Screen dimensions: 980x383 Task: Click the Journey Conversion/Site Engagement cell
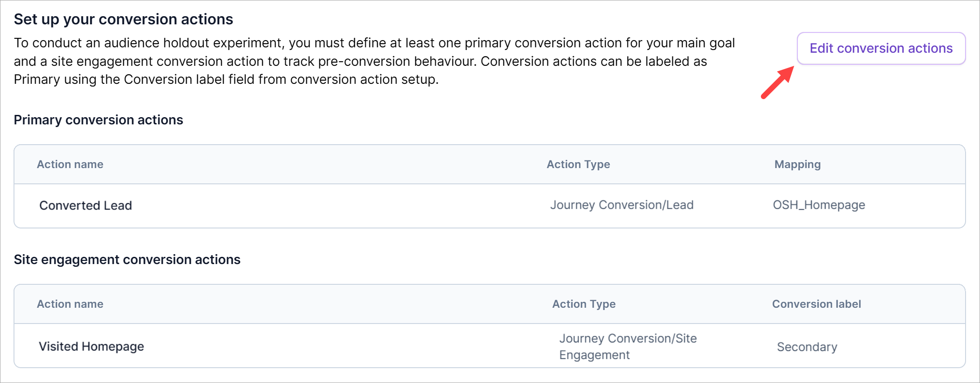coord(628,347)
